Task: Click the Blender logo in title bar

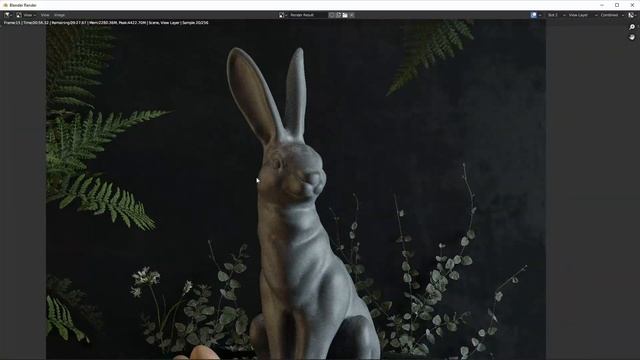Action: pyautogui.click(x=5, y=5)
